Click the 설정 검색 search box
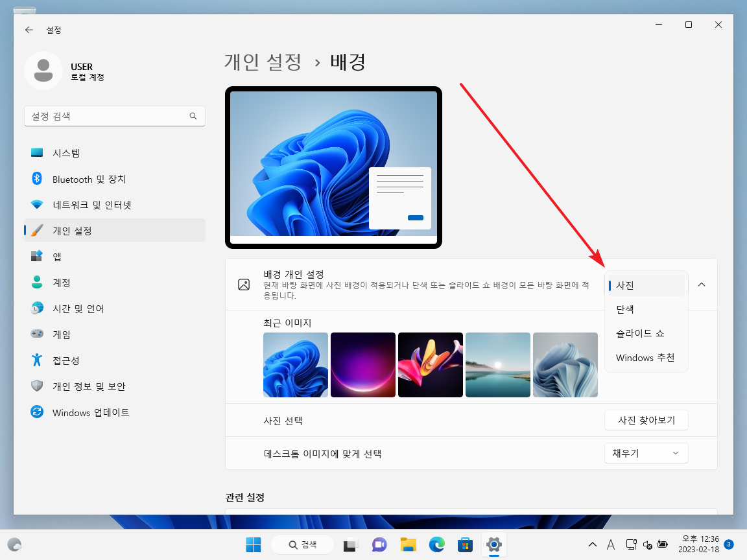Screen dimensions: 747x560 click(115, 115)
